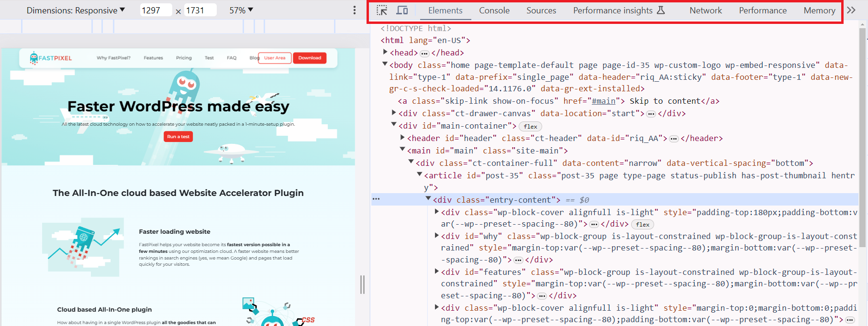Expand the head element tree node
This screenshot has height=326, width=868.
click(385, 52)
